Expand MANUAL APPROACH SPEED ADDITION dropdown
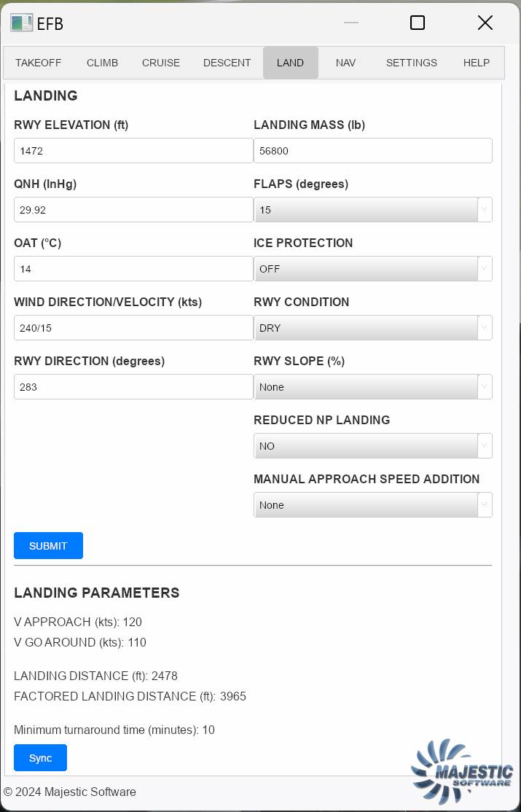 click(x=372, y=505)
